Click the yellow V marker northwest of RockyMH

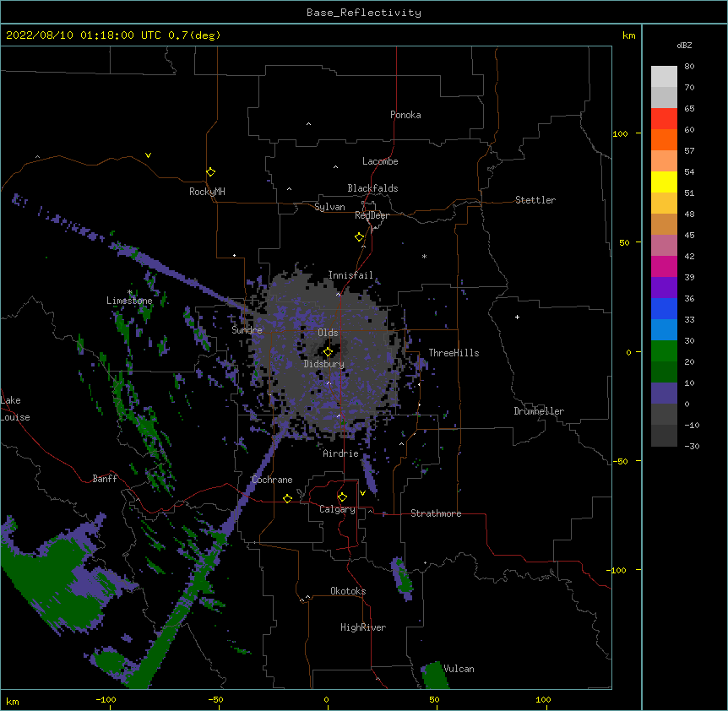(x=148, y=155)
